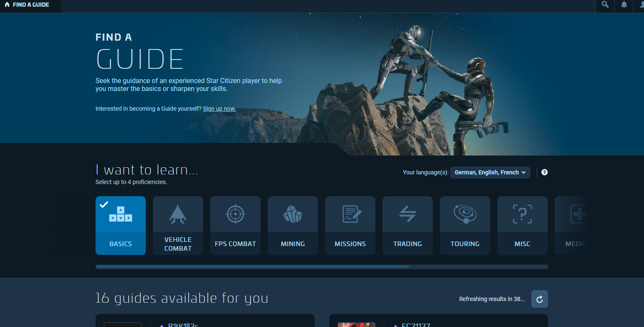The height and width of the screenshot is (327, 644).
Task: Click the home icon beside Find a Guide
Action: pos(7,5)
